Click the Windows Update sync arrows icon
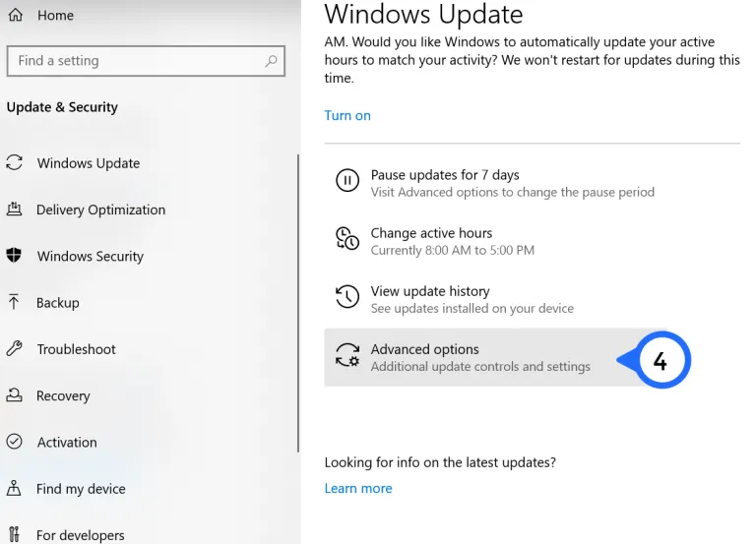756x544 pixels. [x=15, y=163]
